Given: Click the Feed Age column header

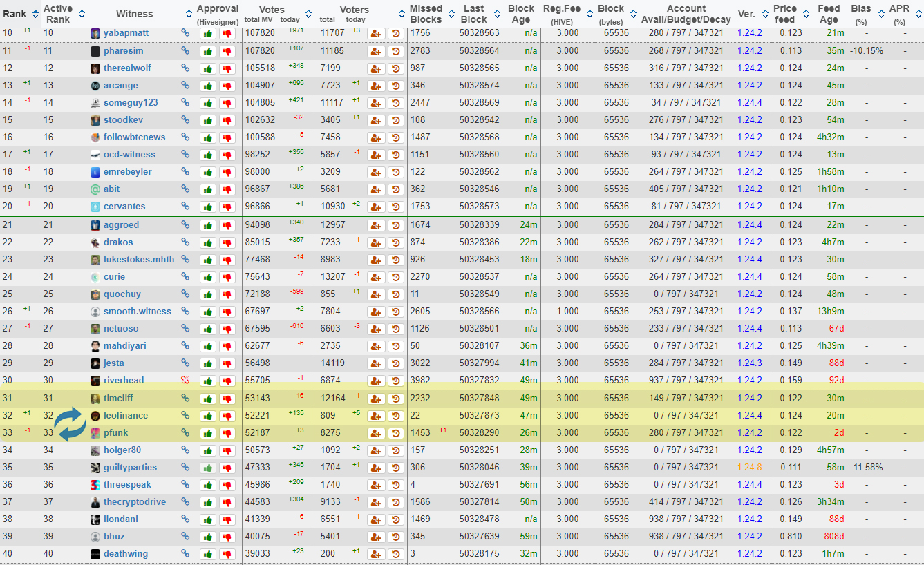Looking at the screenshot, I should pyautogui.click(x=829, y=14).
